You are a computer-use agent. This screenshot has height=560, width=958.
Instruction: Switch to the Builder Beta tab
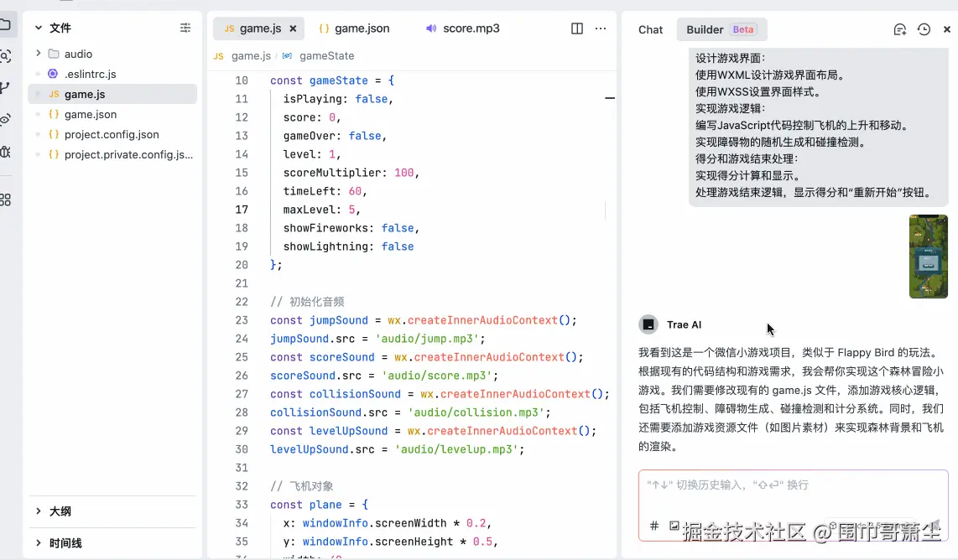pos(721,29)
